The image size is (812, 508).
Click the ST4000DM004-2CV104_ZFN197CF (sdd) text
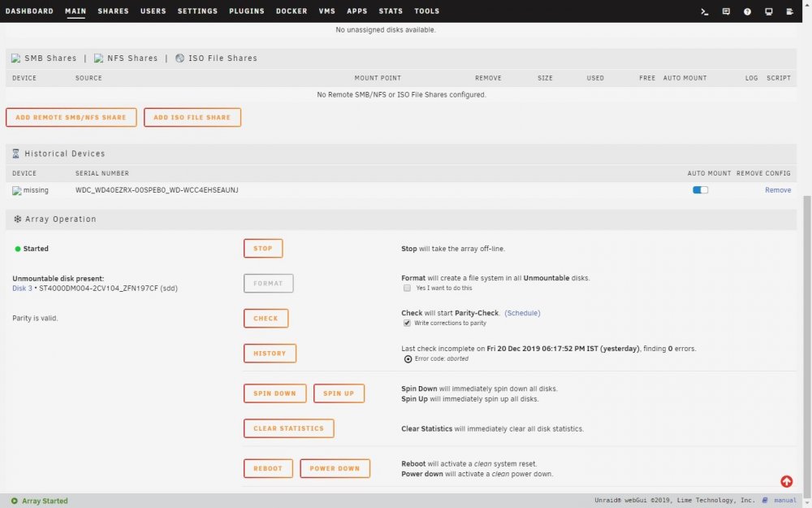(108, 289)
